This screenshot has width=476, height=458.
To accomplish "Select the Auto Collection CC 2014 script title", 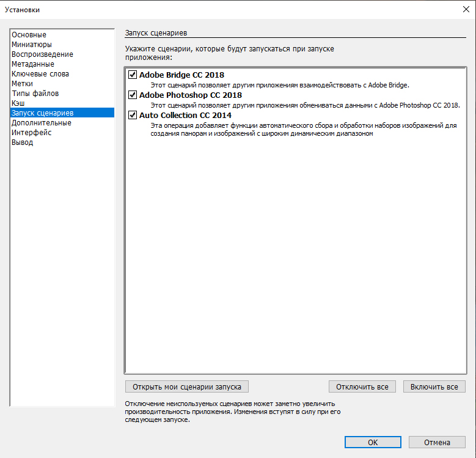I will [185, 116].
